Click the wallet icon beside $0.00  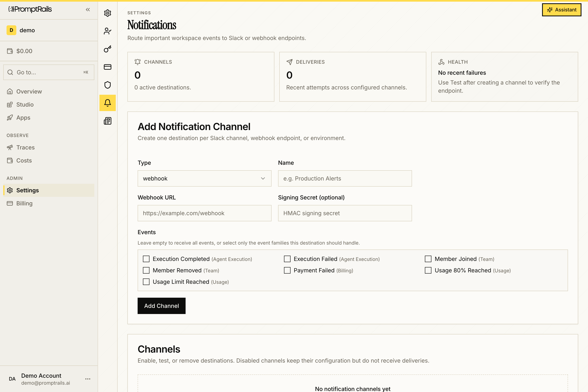pyautogui.click(x=10, y=51)
